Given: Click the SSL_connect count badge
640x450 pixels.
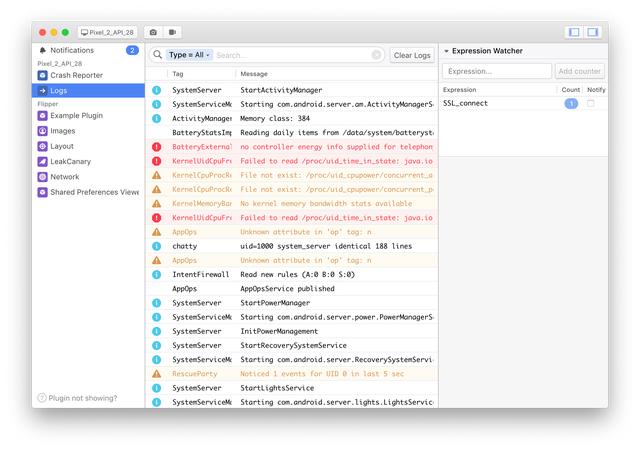Looking at the screenshot, I should click(x=571, y=103).
